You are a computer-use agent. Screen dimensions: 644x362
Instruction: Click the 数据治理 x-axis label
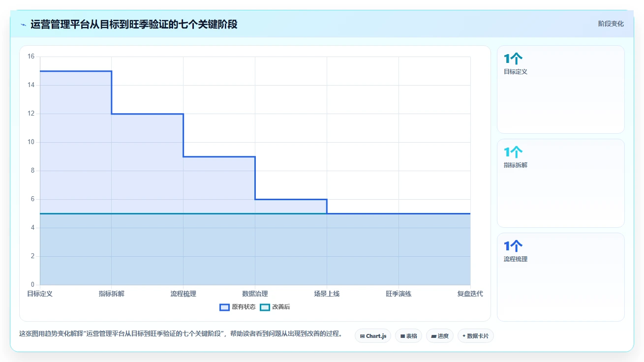point(255,294)
